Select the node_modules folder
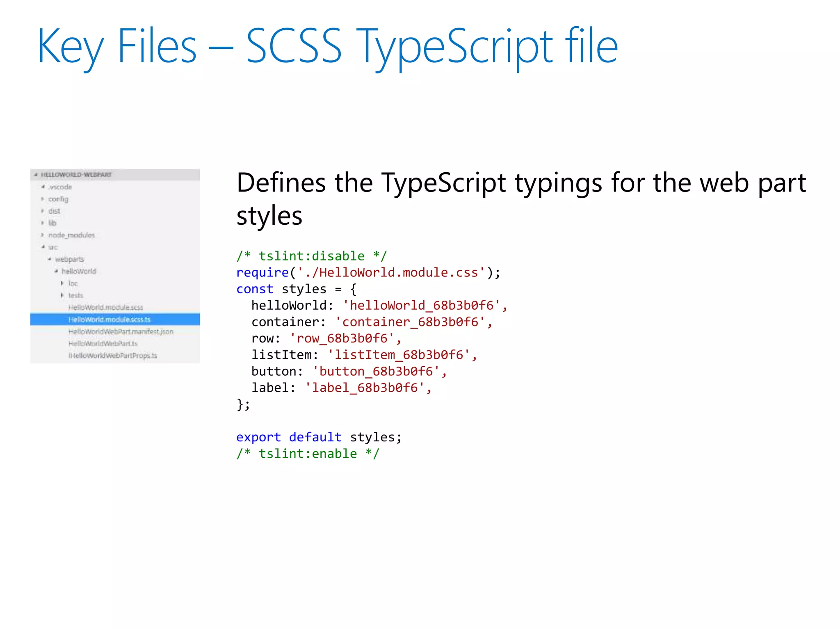The image size is (840, 630). pos(71,235)
